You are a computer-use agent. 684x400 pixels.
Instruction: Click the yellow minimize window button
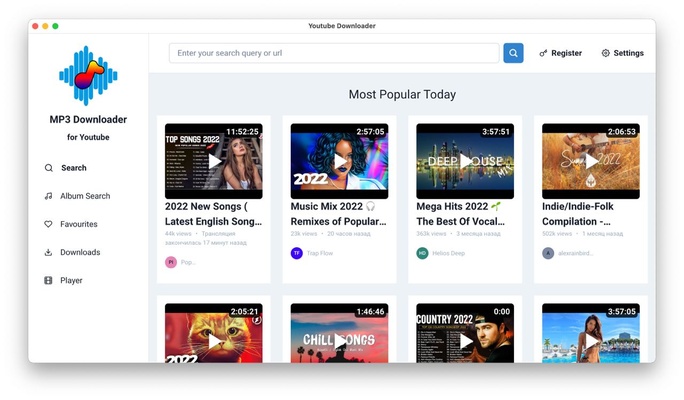45,26
